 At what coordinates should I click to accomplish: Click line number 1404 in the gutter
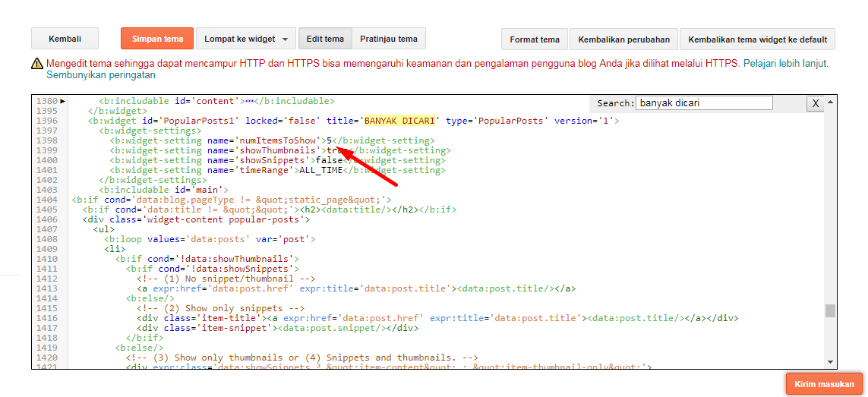point(46,200)
